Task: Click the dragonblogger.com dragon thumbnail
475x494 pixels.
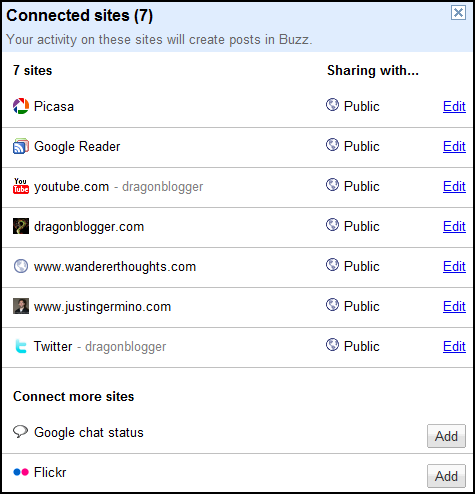Action: [x=21, y=226]
